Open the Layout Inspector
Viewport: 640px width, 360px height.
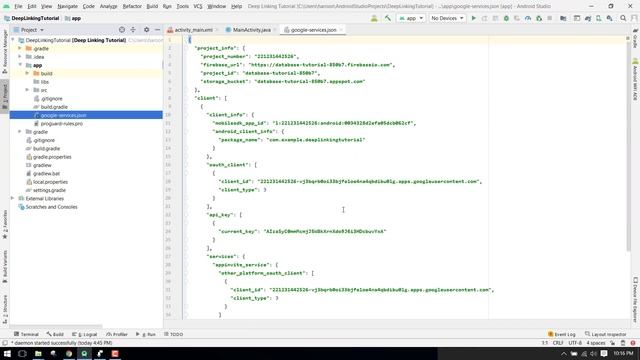pos(605,334)
